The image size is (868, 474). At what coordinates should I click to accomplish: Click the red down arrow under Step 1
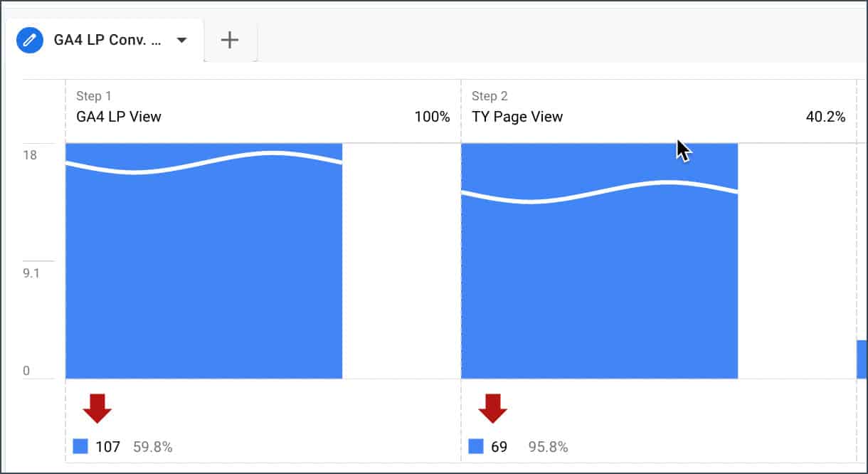tap(97, 409)
